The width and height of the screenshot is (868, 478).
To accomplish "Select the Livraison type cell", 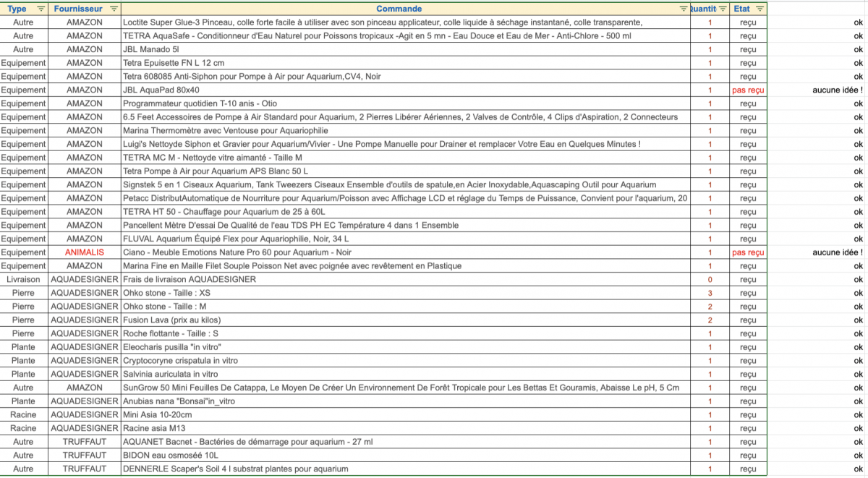I will [24, 279].
